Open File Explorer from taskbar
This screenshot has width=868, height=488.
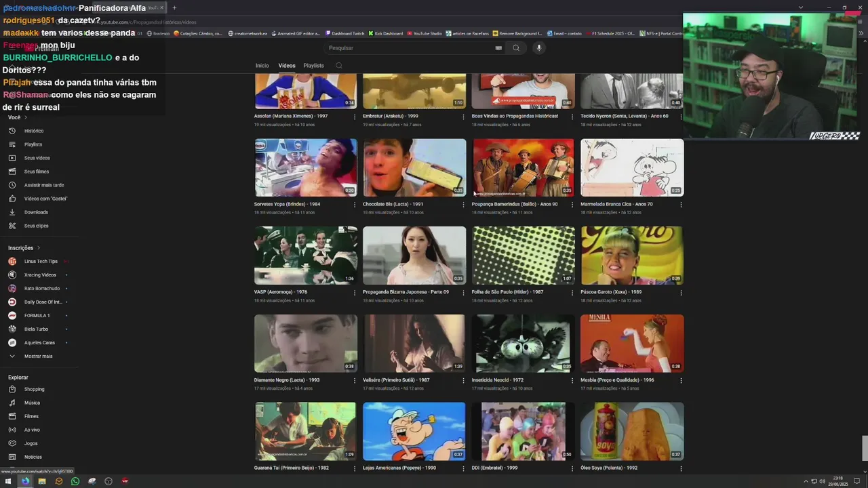coord(42,481)
